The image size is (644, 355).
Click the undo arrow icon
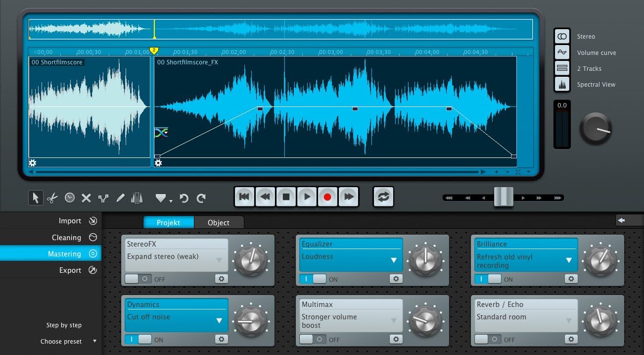tap(184, 199)
